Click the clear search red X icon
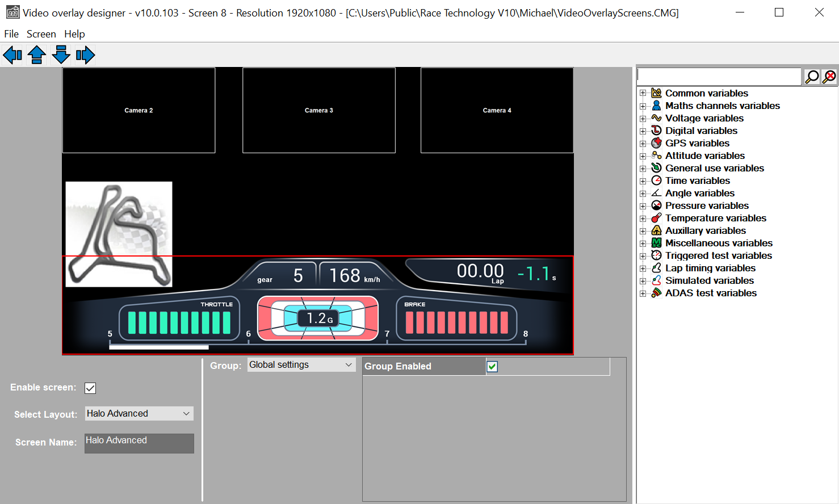 (829, 77)
